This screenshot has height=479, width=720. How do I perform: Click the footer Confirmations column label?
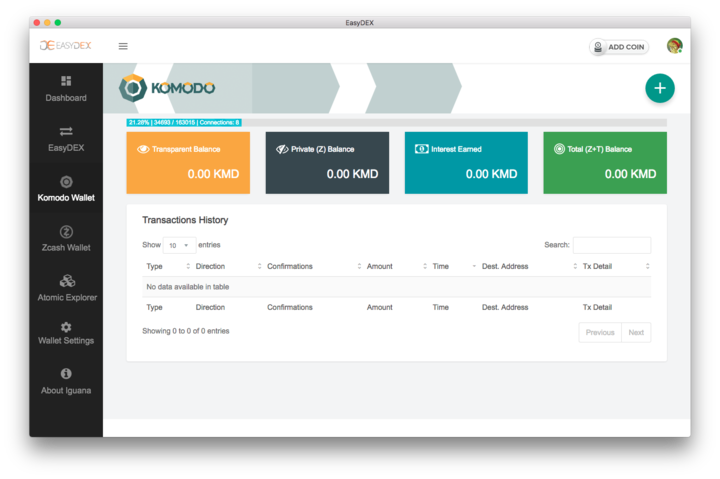[x=290, y=307]
